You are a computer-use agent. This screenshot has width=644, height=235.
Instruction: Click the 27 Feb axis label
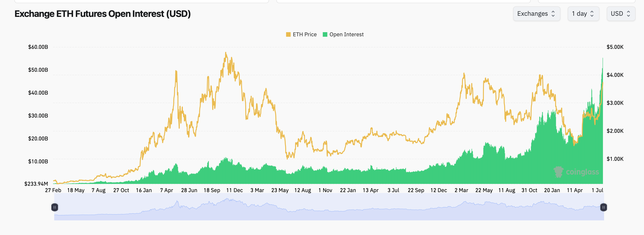[x=53, y=190]
